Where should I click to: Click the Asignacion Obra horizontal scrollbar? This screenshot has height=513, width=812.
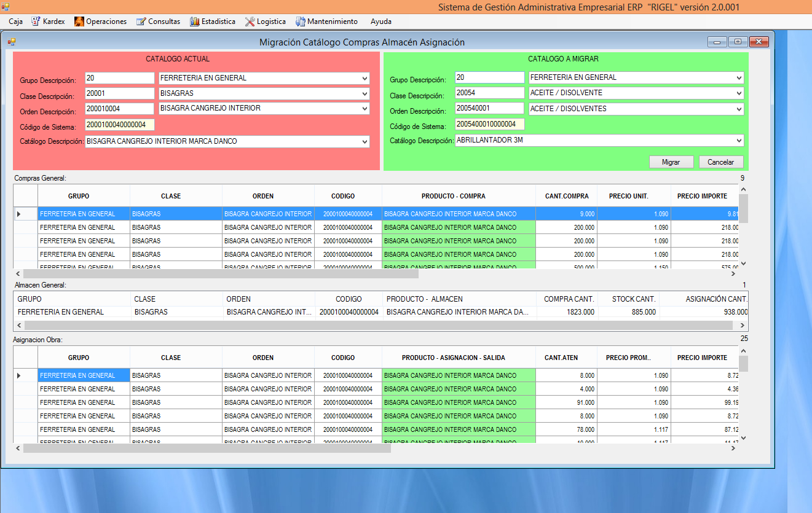[x=207, y=448]
